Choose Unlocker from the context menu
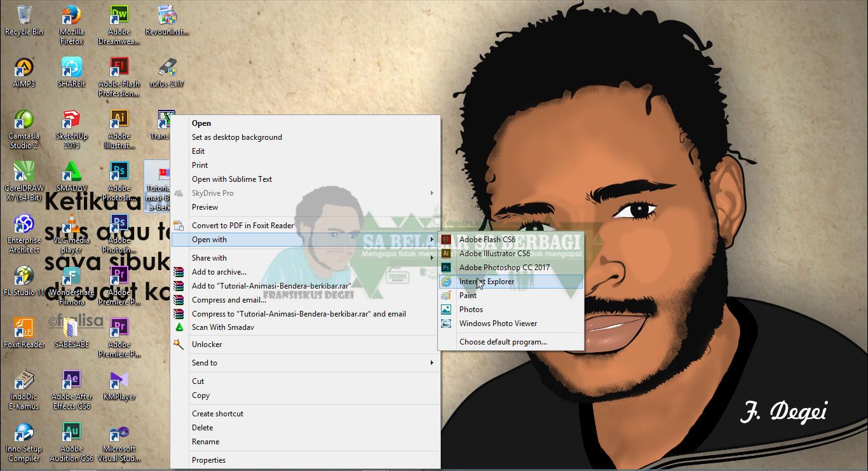 point(305,345)
